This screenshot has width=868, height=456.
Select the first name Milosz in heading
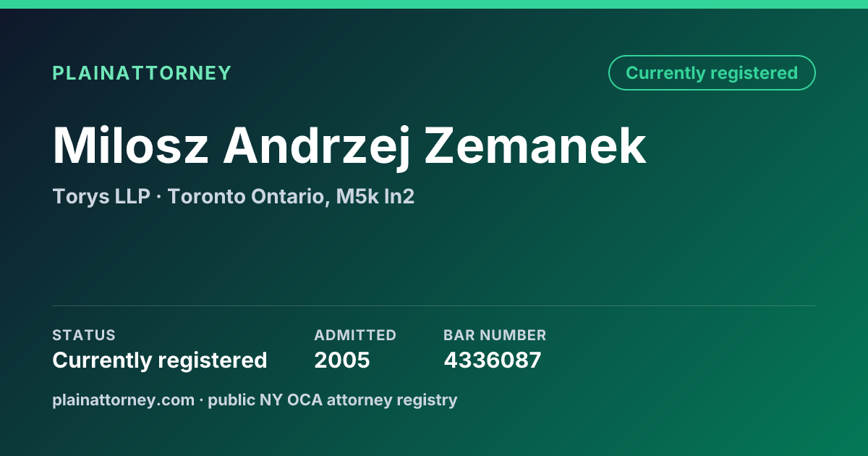coord(131,146)
